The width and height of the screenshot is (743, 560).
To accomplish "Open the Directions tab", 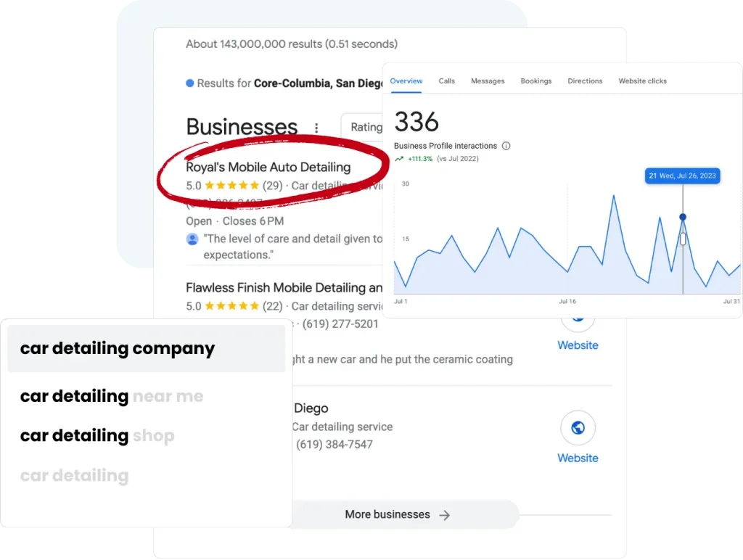I will pyautogui.click(x=585, y=81).
